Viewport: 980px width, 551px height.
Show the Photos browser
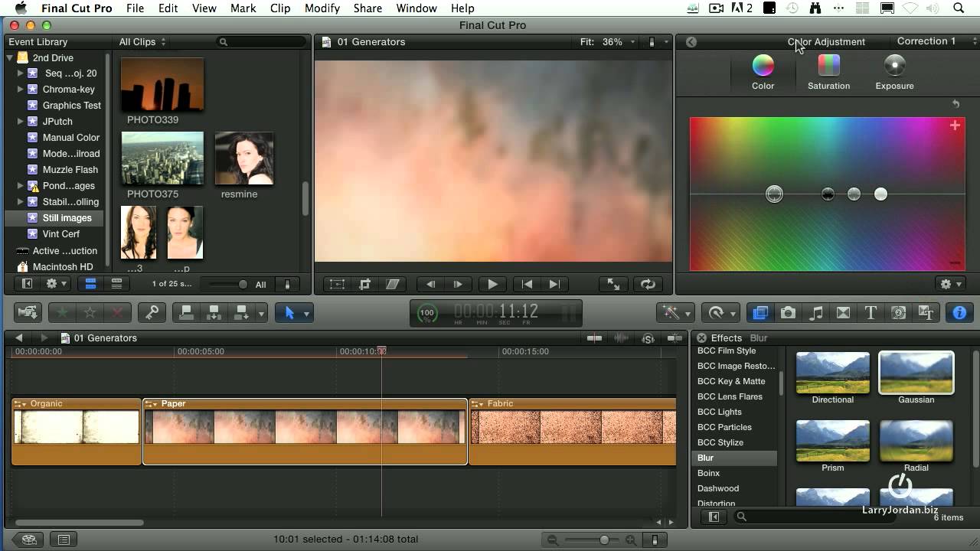point(788,312)
